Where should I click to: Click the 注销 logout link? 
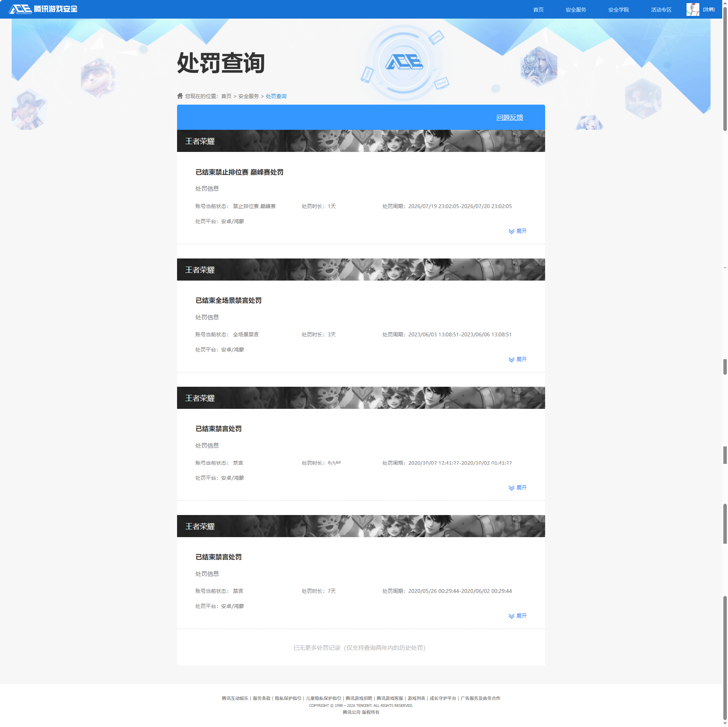click(x=709, y=9)
